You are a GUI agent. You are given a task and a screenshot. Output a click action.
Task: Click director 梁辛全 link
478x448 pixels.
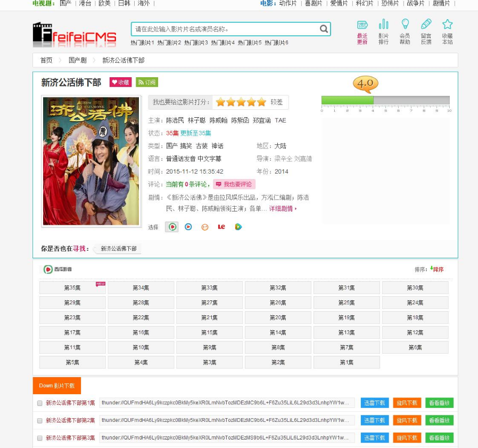(x=283, y=159)
